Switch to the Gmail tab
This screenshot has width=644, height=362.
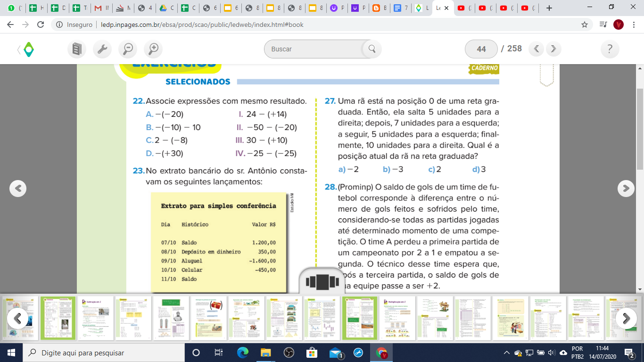point(102,8)
